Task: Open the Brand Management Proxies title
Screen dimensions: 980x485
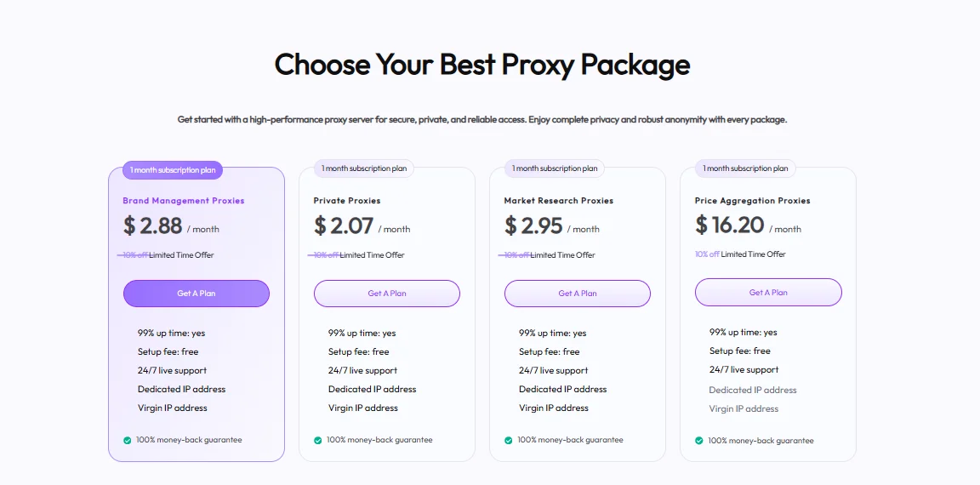Action: pos(183,201)
